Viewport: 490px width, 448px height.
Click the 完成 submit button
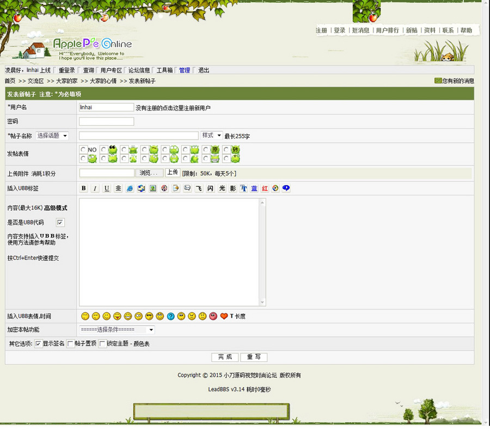click(225, 357)
